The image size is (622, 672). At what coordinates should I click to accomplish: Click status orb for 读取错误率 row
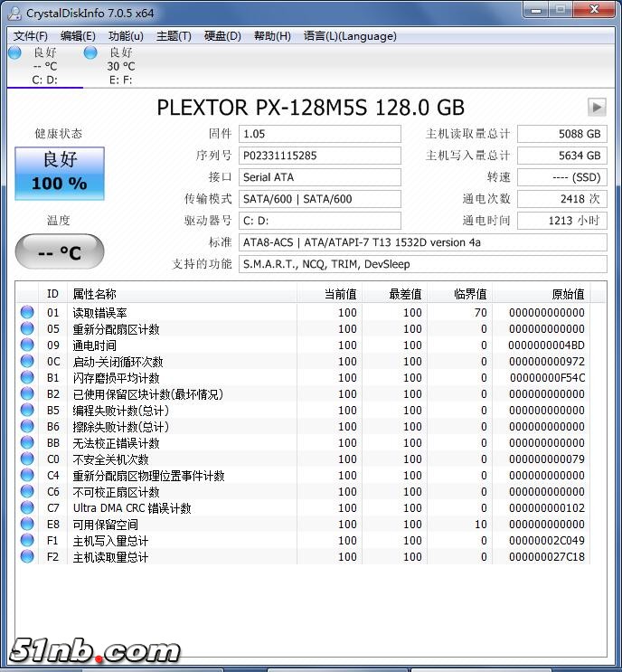point(27,312)
